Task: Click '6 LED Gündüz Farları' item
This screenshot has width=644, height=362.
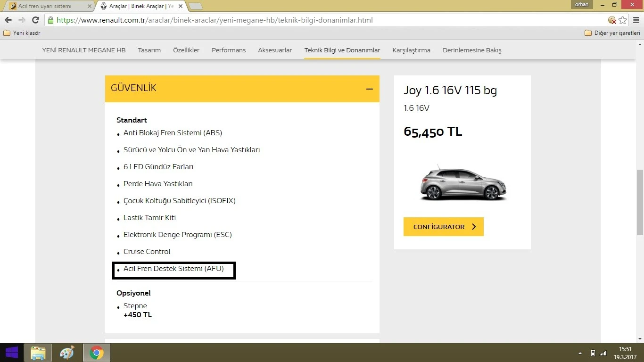Action: [158, 167]
